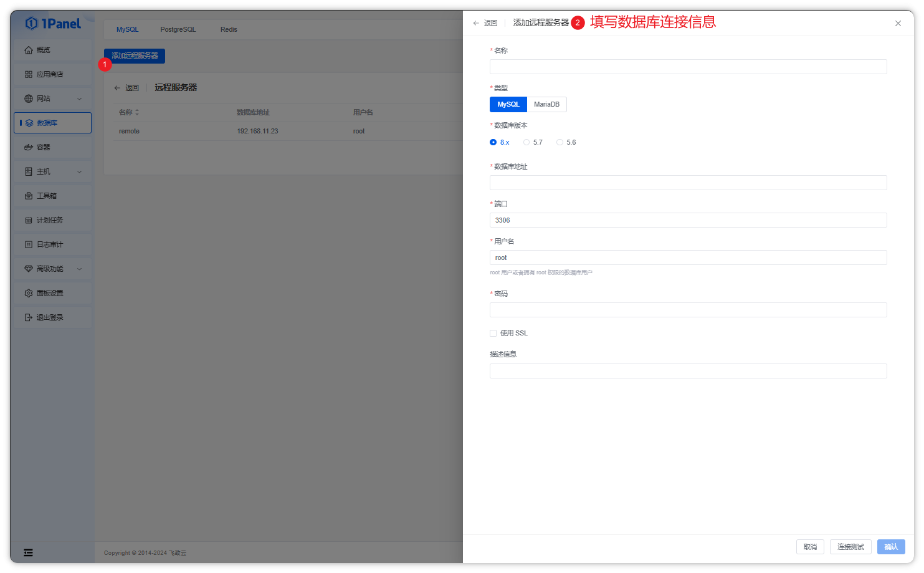Open 面板设置 in the sidebar menu
Viewport: 924px width, 573px height.
pyautogui.click(x=52, y=293)
